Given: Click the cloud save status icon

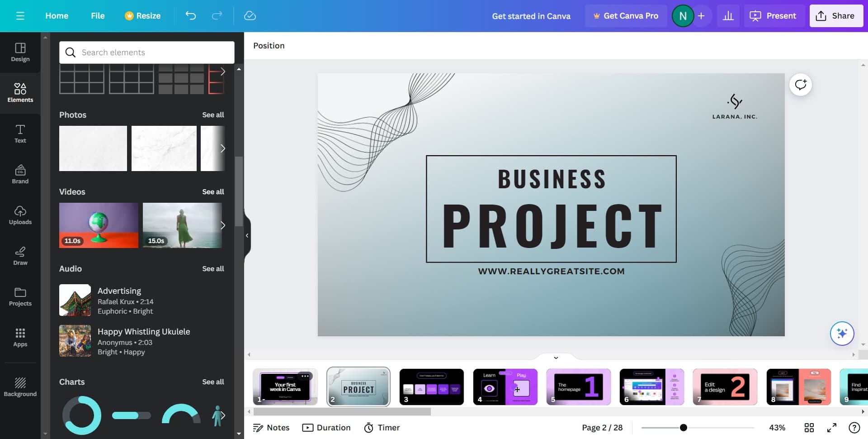Looking at the screenshot, I should pos(250,16).
